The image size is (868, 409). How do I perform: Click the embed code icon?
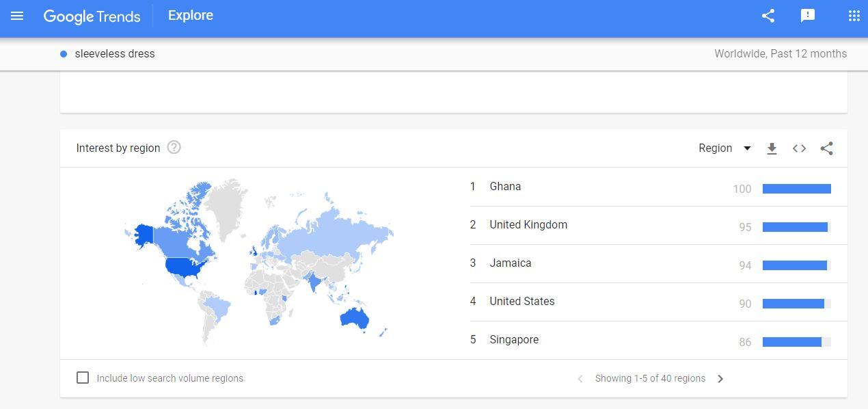tap(799, 148)
